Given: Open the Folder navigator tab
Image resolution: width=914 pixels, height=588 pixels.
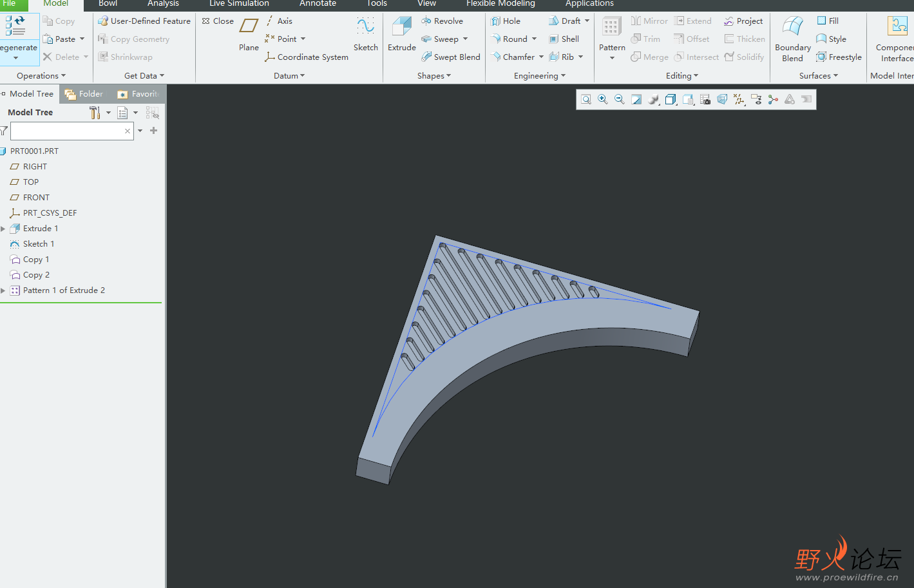Looking at the screenshot, I should coord(84,94).
